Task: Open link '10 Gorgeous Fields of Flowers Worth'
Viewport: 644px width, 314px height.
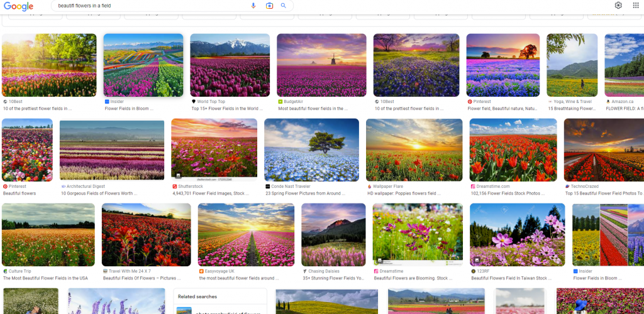Action: (x=99, y=193)
